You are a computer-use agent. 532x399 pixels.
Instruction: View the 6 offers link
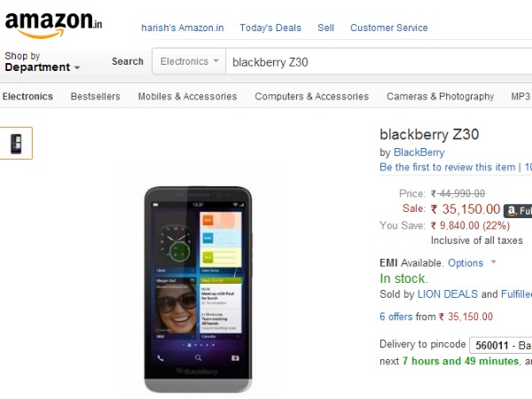pyautogui.click(x=396, y=317)
